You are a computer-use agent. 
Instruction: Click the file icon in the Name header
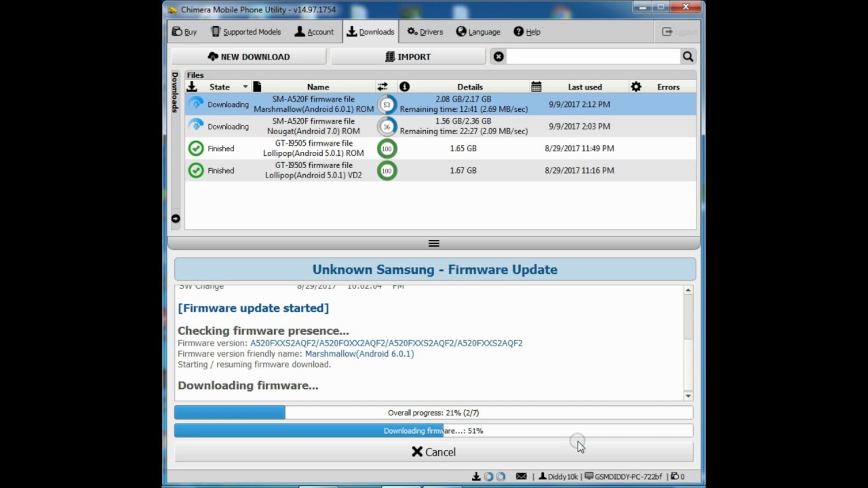(x=257, y=87)
